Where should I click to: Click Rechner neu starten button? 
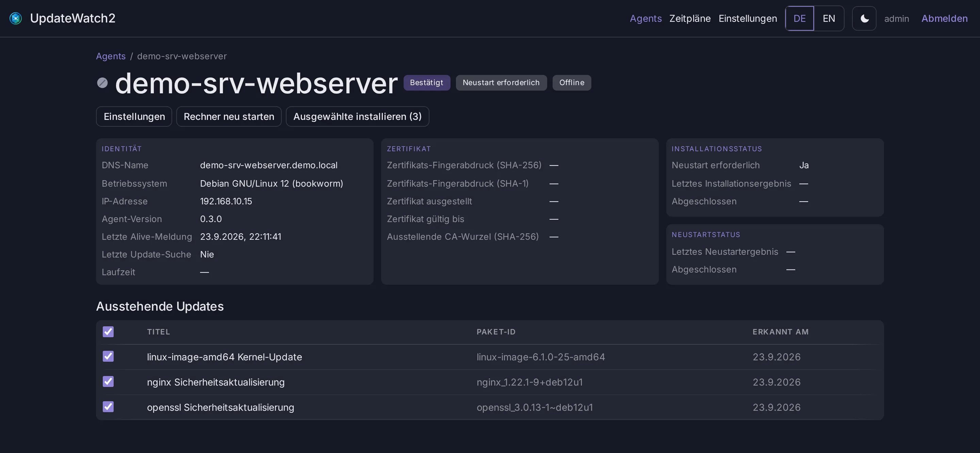229,116
